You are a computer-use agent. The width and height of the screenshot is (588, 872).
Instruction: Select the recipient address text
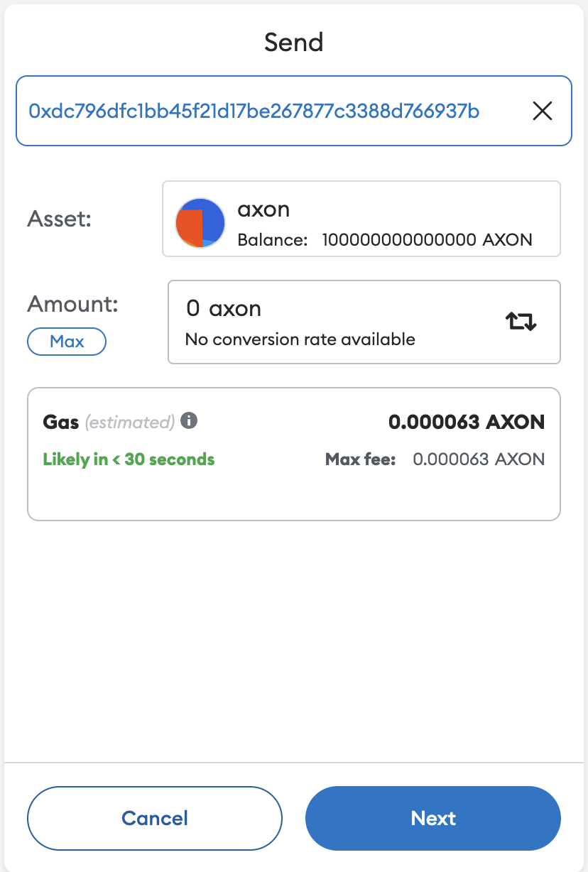254,111
